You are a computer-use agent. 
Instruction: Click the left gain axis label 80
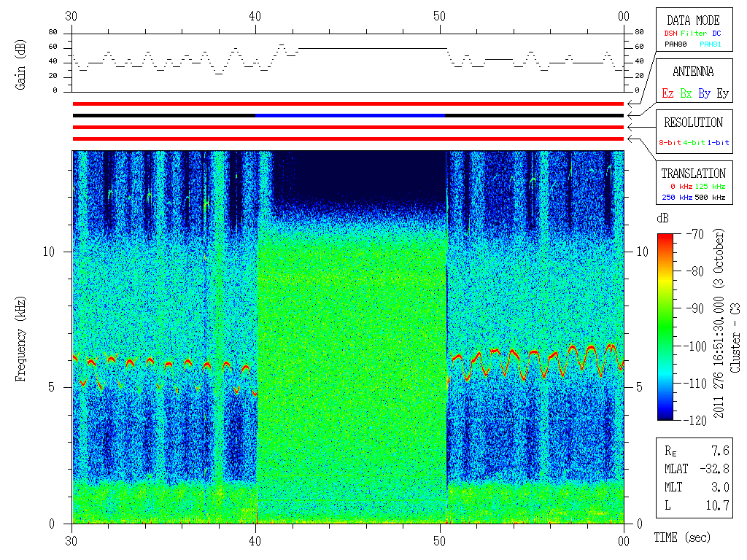(53, 32)
